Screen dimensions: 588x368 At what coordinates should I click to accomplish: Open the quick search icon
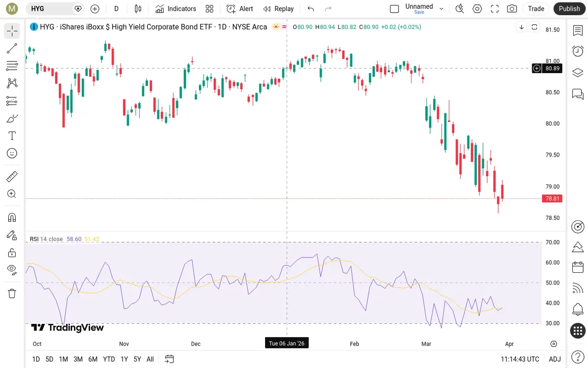[460, 9]
